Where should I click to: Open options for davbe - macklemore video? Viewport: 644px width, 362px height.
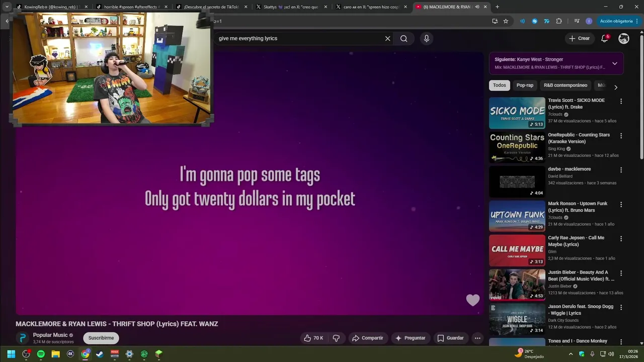click(621, 170)
